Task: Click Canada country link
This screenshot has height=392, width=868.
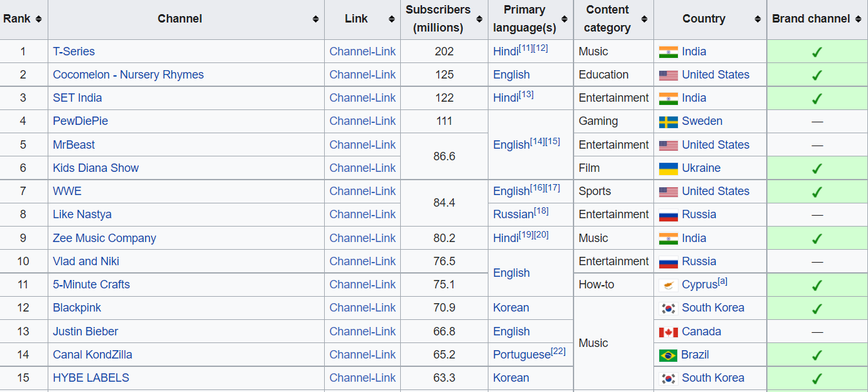Action: 701,331
